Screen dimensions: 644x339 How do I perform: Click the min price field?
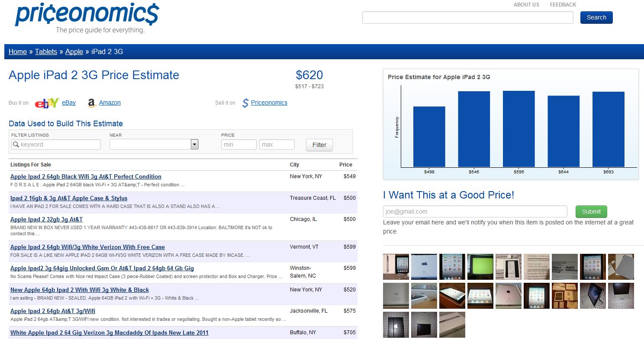click(x=238, y=144)
